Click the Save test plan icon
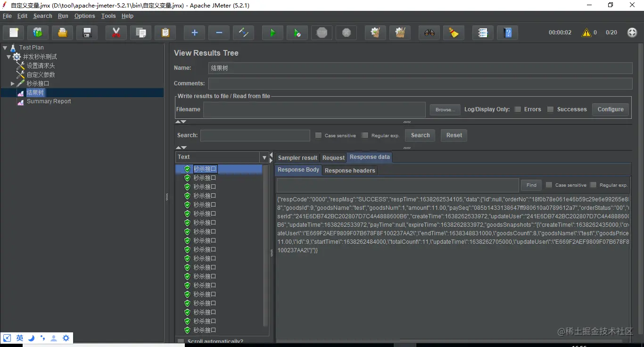644x347 pixels. point(87,33)
